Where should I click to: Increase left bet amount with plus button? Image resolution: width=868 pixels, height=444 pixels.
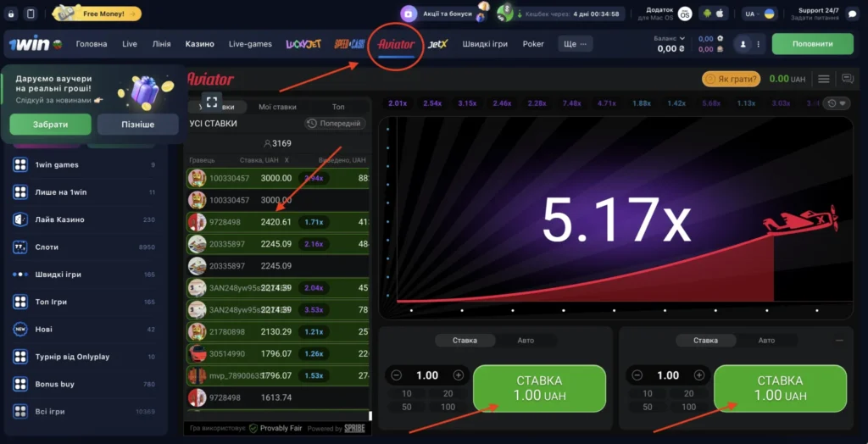(459, 375)
